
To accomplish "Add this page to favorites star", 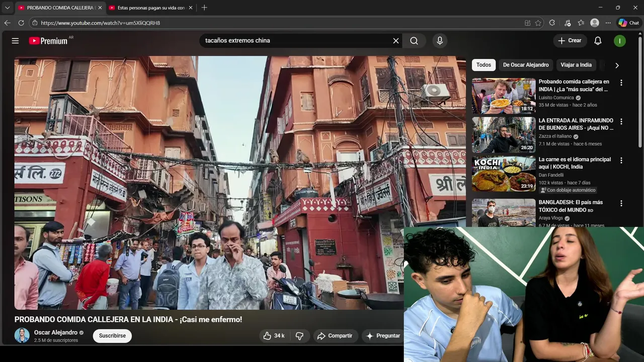I will click(x=538, y=23).
